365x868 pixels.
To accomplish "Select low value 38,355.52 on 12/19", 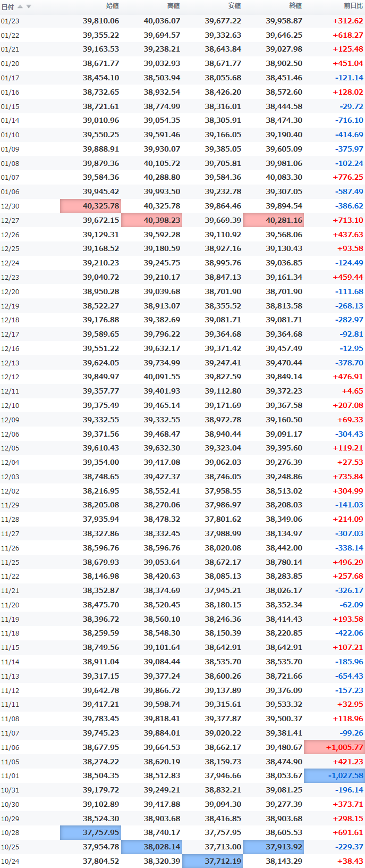I will pos(223,306).
